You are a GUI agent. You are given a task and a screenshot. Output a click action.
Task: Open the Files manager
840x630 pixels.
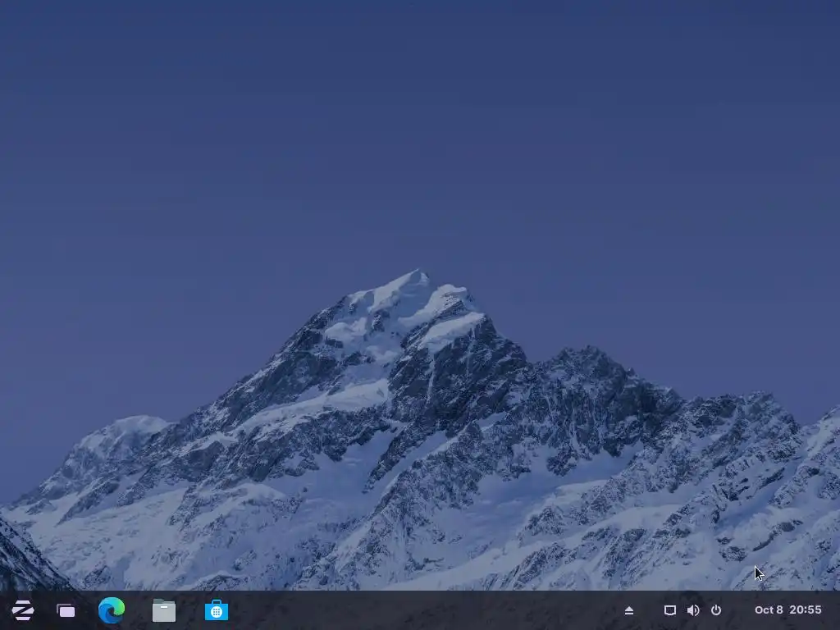coord(164,610)
